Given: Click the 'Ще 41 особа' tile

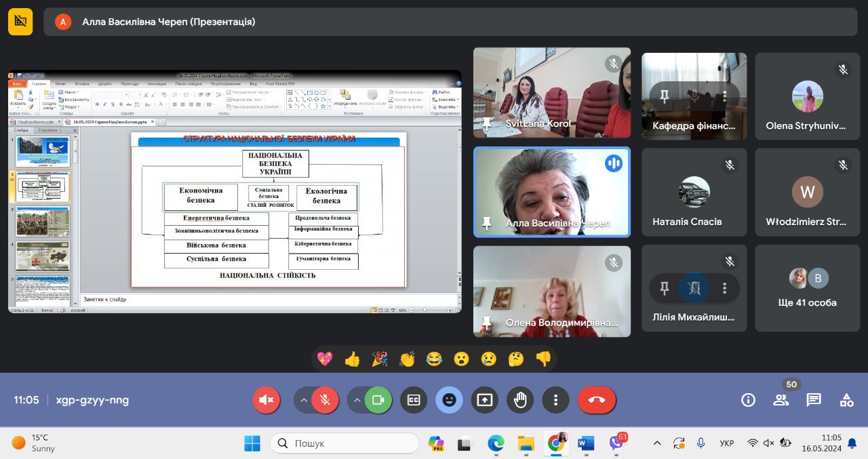Looking at the screenshot, I should point(807,288).
